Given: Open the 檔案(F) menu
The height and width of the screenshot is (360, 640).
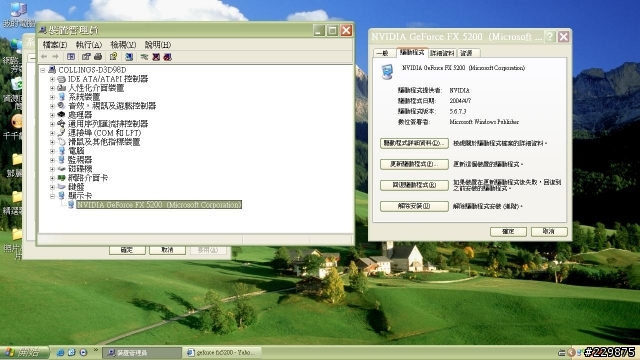Looking at the screenshot, I should (55, 44).
